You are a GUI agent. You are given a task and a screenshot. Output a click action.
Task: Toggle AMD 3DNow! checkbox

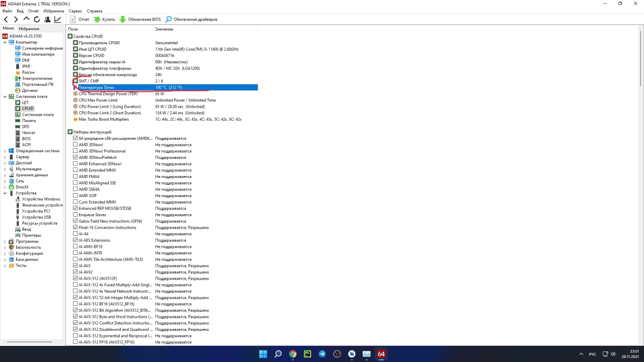point(75,145)
